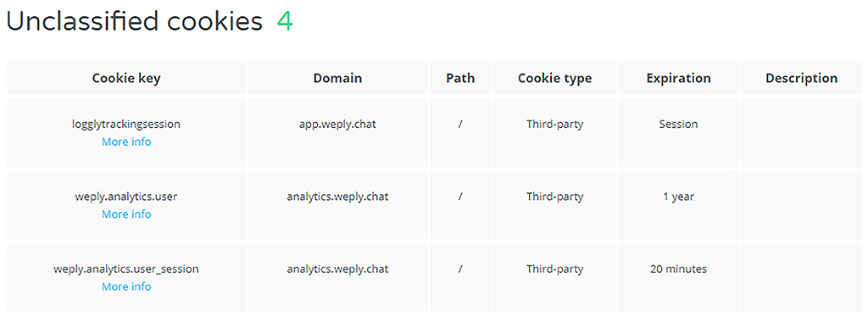868x316 pixels.
Task: Click the Domain column header
Action: pos(337,78)
